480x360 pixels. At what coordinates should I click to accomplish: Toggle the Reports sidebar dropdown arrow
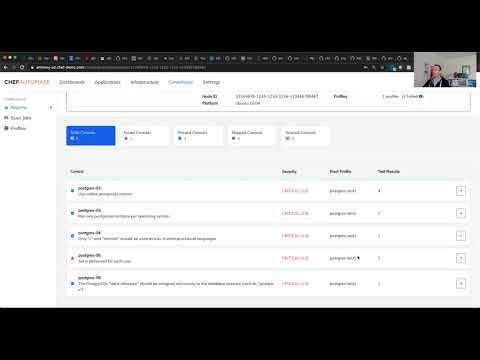pyautogui.click(x=51, y=108)
